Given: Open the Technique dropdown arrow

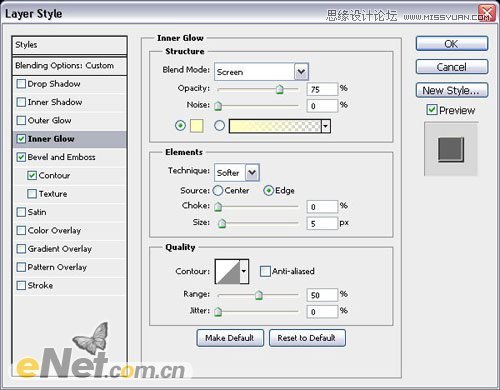Looking at the screenshot, I should point(252,173).
